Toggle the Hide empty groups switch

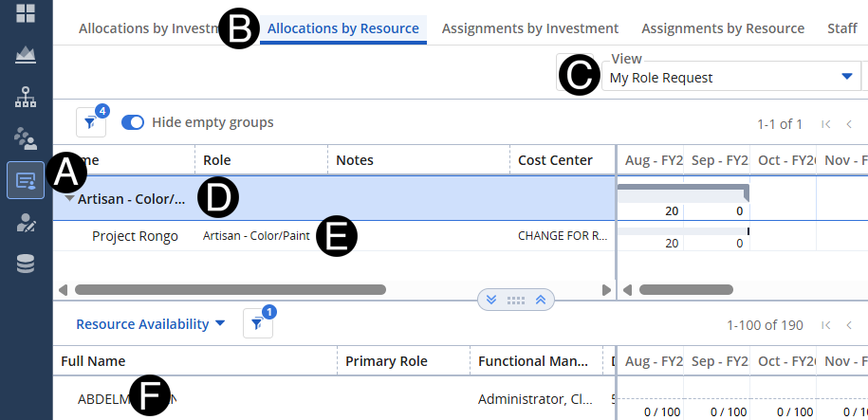click(133, 122)
